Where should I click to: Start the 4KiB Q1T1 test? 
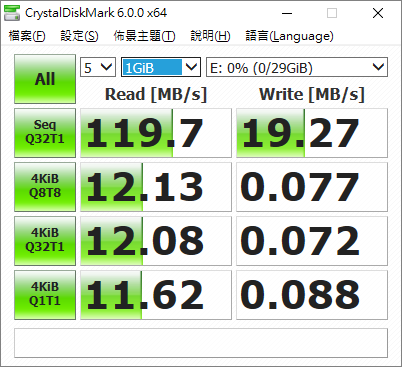tap(45, 295)
